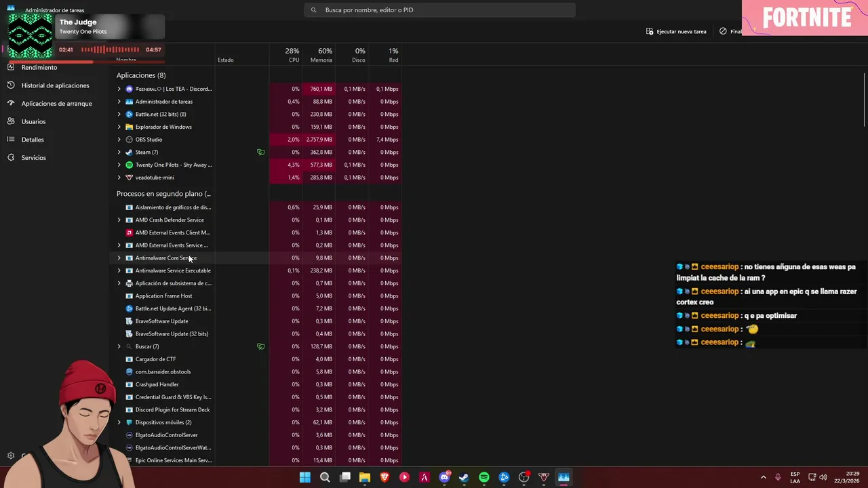The image size is (868, 488).
Task: Show hidden system tray icons
Action: [x=763, y=477]
